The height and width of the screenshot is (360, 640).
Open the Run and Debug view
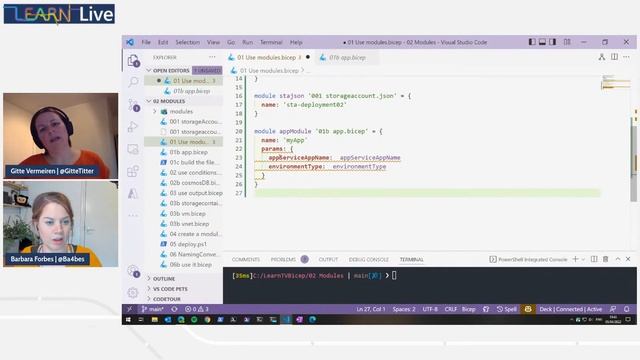click(133, 127)
